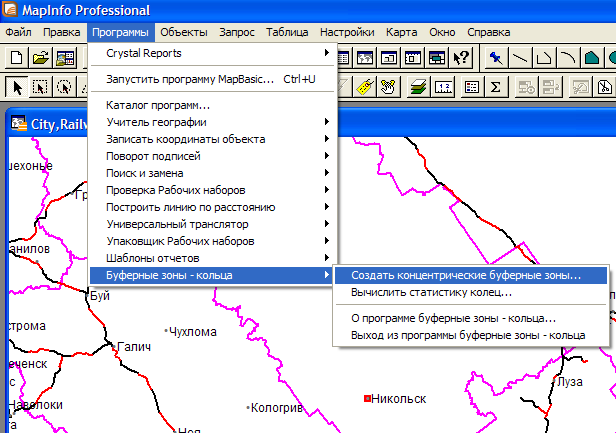Image resolution: width=616 pixels, height=433 pixels.
Task: Expand Универсальный транслятор submenu arrow
Action: point(326,224)
